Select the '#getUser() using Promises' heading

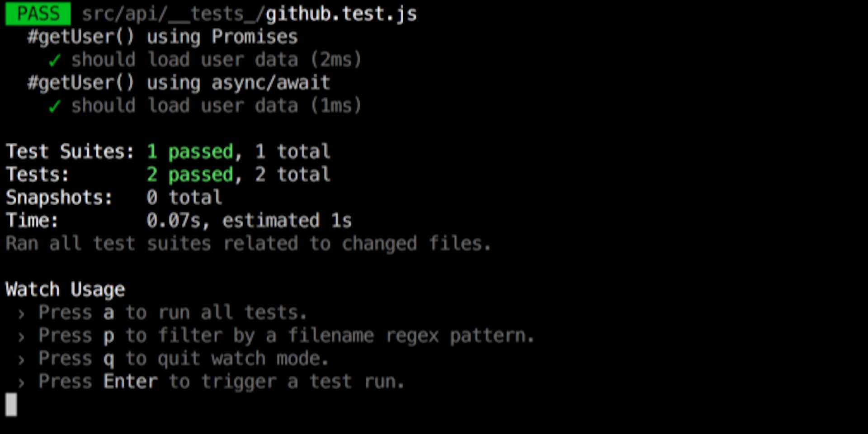[x=163, y=37]
